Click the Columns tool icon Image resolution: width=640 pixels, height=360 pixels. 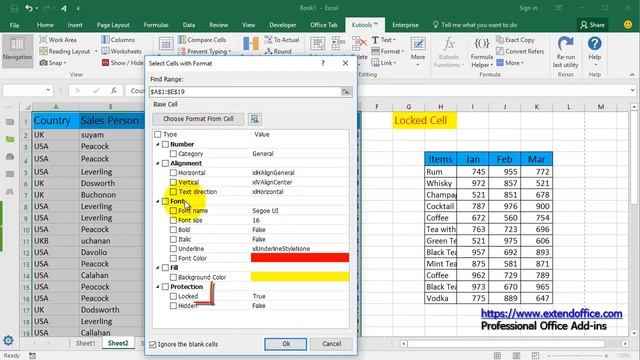(105, 40)
